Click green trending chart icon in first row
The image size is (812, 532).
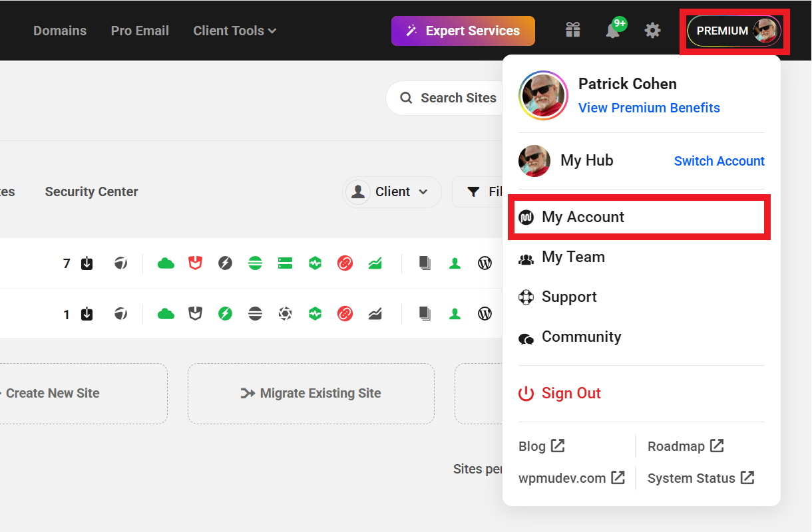tap(375, 263)
